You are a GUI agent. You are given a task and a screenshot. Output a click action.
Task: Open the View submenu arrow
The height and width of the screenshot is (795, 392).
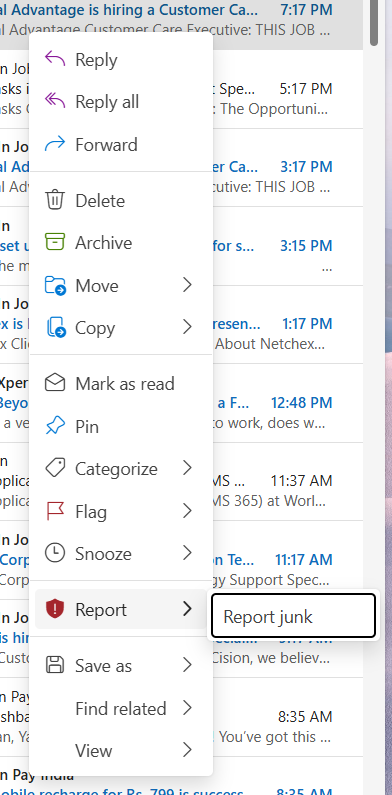point(188,750)
